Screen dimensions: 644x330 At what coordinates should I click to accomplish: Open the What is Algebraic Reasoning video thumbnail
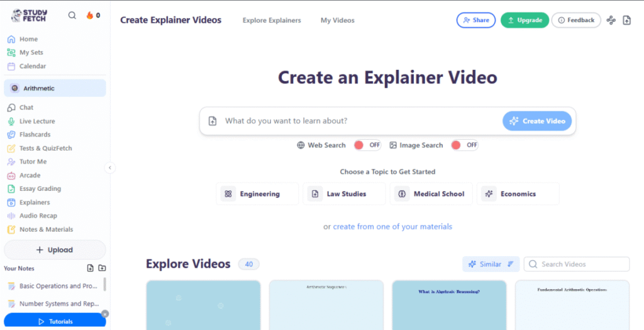point(448,305)
